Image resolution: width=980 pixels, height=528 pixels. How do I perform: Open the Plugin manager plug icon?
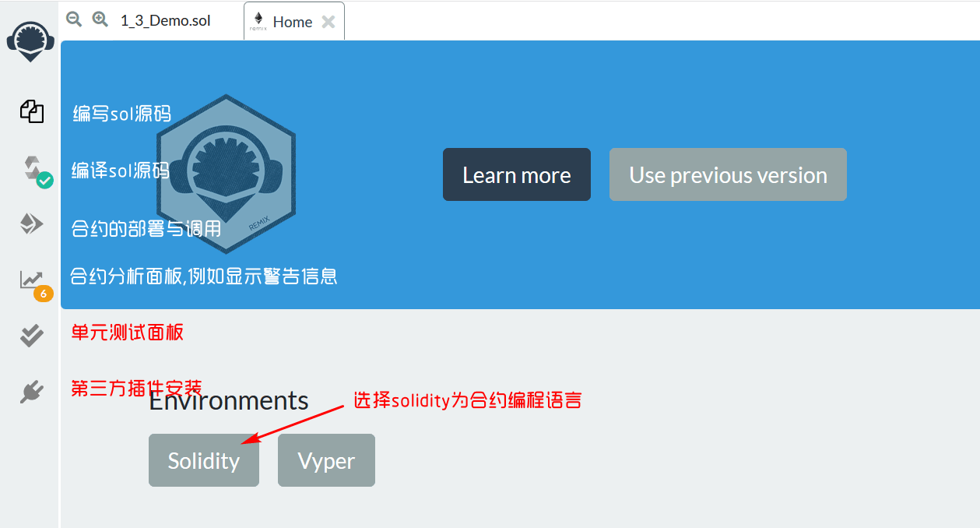31,392
